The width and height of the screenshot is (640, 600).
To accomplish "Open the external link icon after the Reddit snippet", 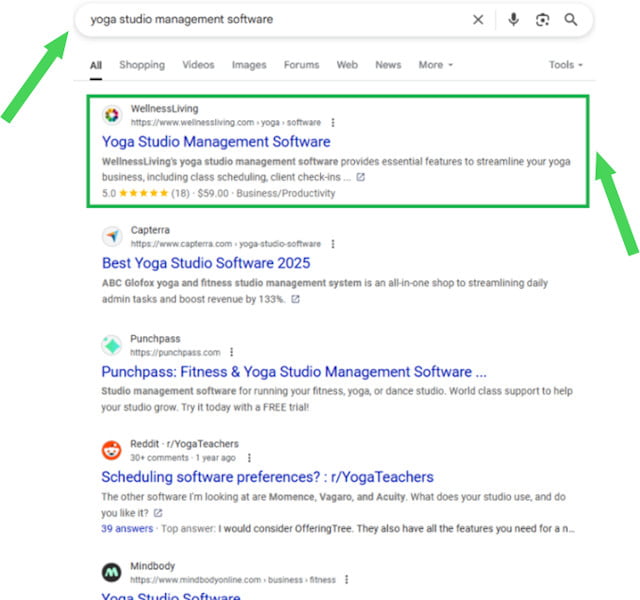I will pos(158,513).
